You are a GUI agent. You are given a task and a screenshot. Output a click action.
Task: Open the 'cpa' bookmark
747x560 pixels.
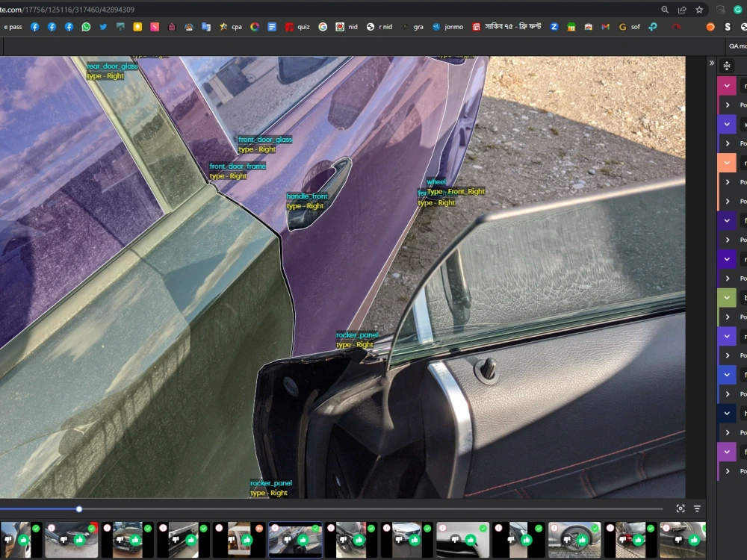[231, 27]
